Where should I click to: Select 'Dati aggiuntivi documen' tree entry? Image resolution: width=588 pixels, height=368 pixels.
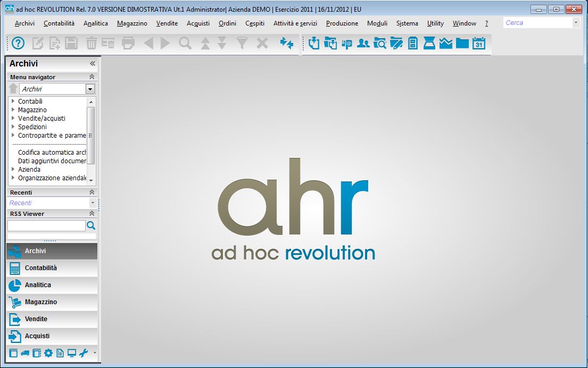point(52,161)
